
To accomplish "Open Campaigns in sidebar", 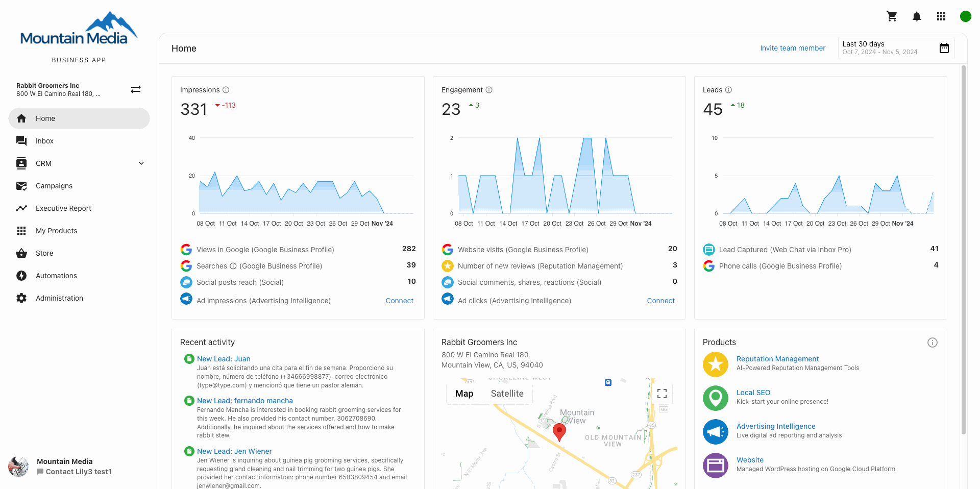I will coord(79,186).
